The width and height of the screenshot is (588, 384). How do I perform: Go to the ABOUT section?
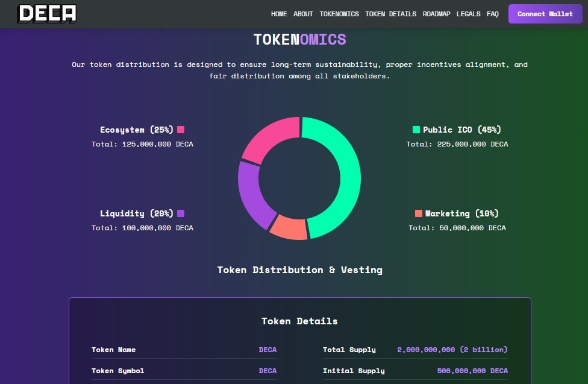coord(303,14)
